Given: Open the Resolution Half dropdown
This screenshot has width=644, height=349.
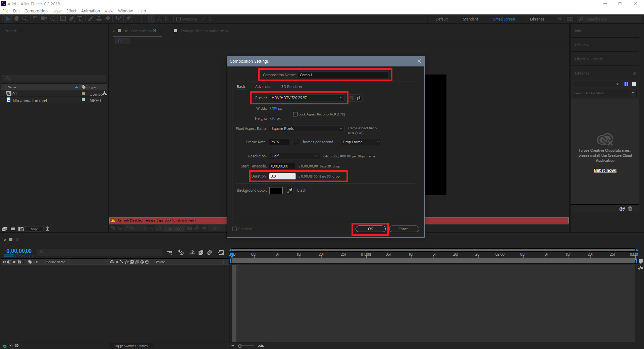Looking at the screenshot, I should point(294,156).
